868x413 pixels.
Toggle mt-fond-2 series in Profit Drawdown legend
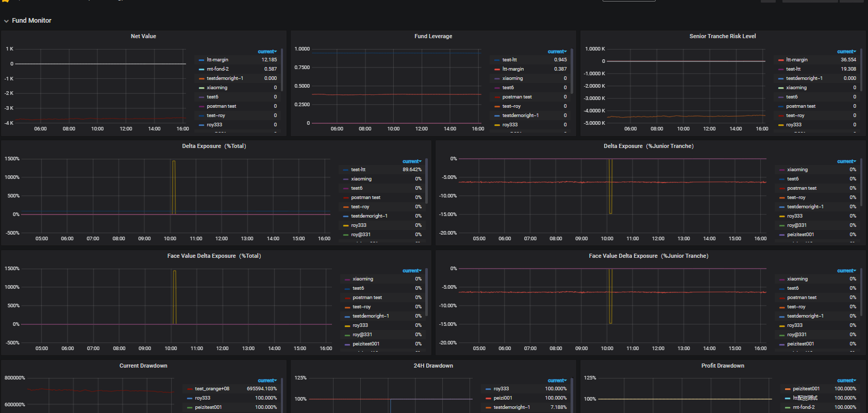[804, 407]
